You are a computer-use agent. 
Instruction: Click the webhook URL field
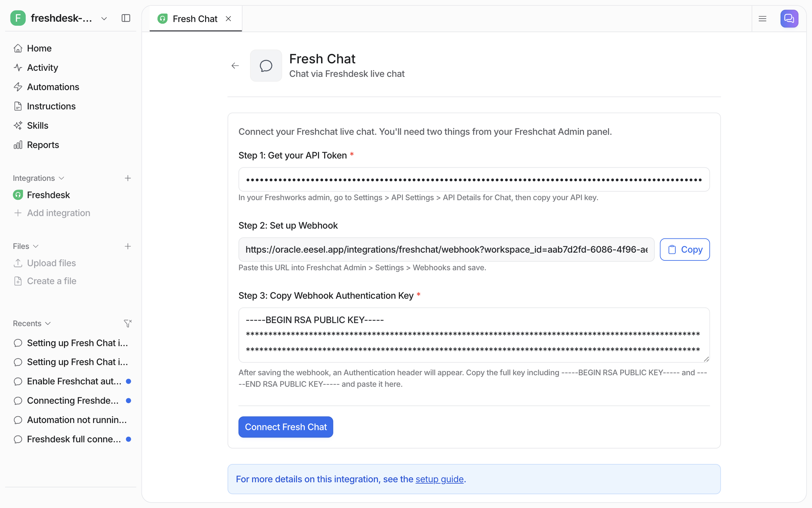tap(446, 250)
